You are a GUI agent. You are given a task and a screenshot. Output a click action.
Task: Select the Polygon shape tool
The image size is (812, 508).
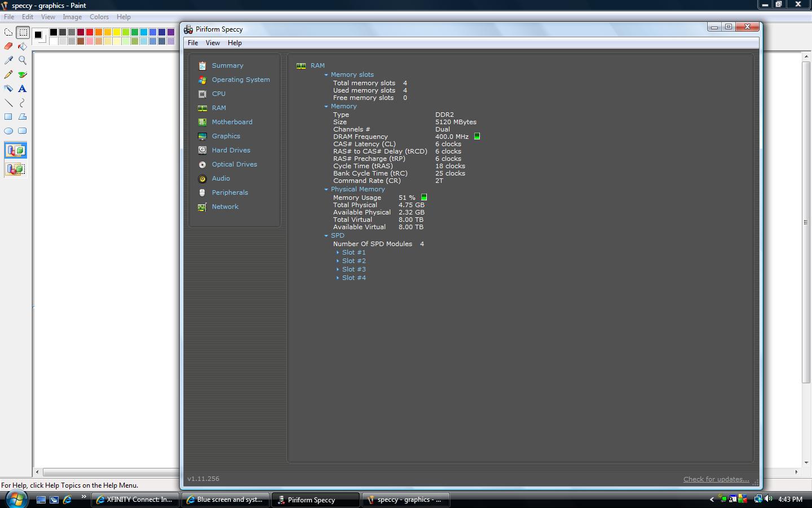(x=23, y=117)
